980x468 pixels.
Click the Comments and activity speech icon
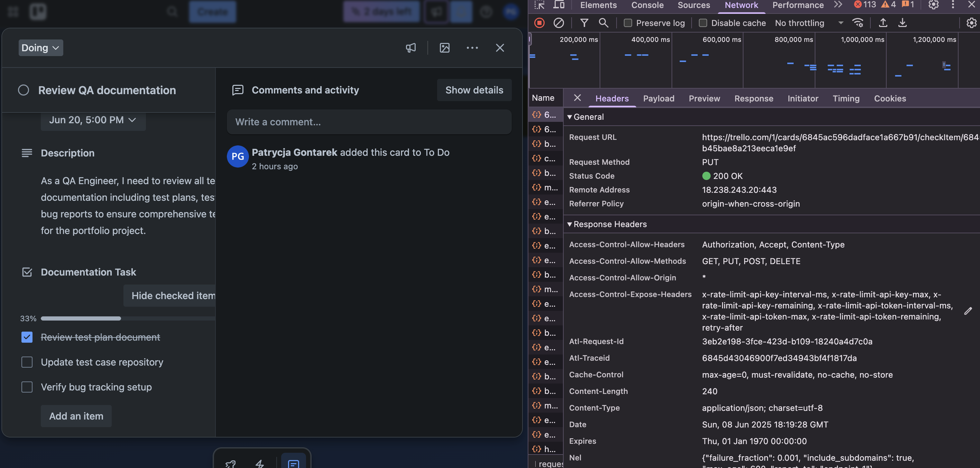pyautogui.click(x=238, y=90)
